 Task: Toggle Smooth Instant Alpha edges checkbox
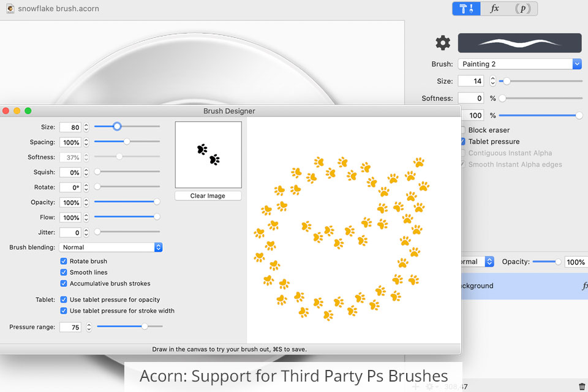click(x=464, y=164)
